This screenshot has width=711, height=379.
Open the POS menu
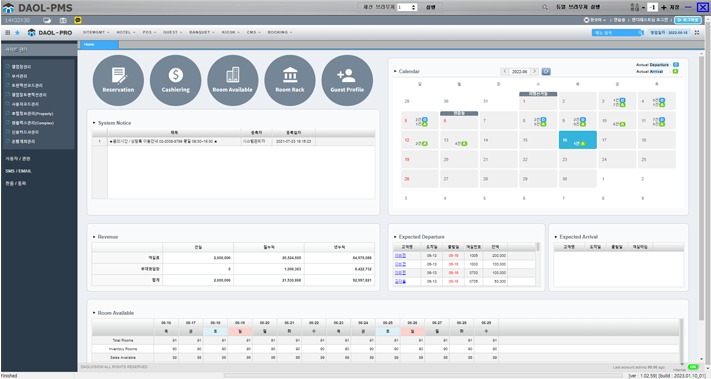point(149,33)
